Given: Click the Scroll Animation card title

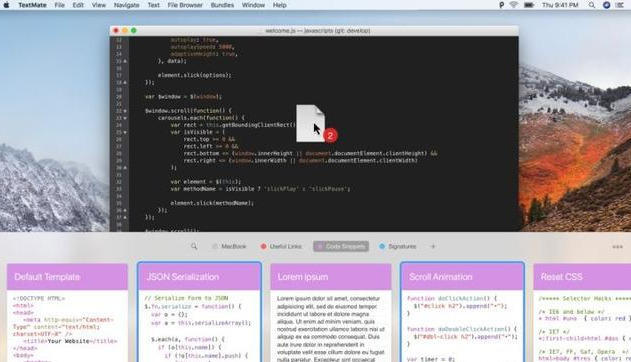Looking at the screenshot, I should pyautogui.click(x=441, y=277).
